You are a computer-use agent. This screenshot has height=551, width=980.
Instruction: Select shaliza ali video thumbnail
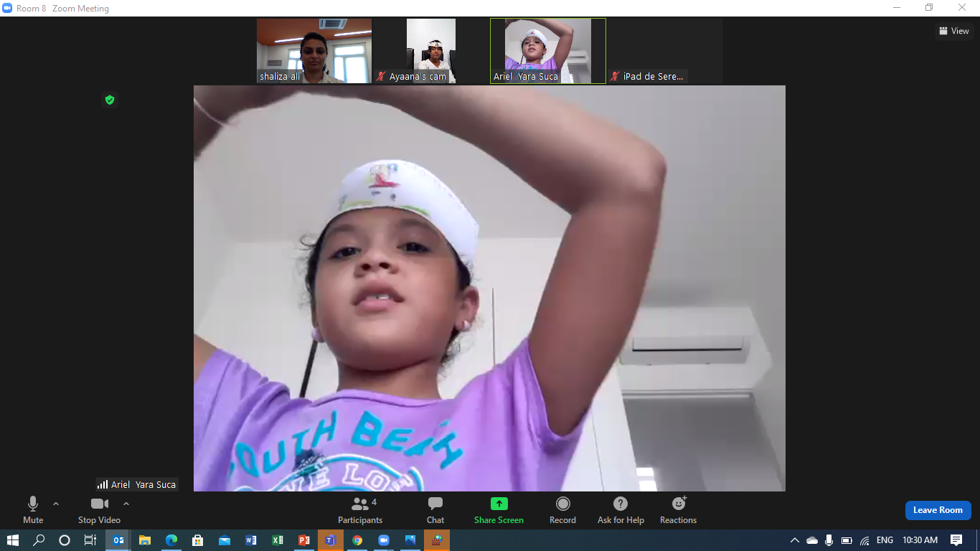coord(314,50)
